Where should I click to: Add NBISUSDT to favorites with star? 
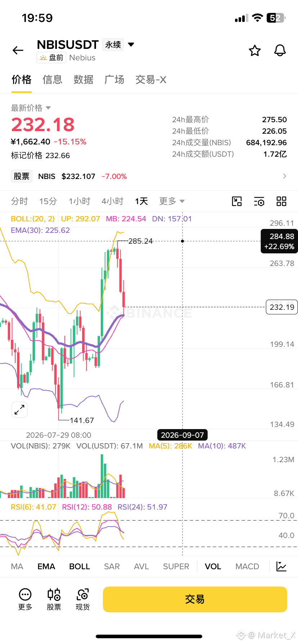255,51
